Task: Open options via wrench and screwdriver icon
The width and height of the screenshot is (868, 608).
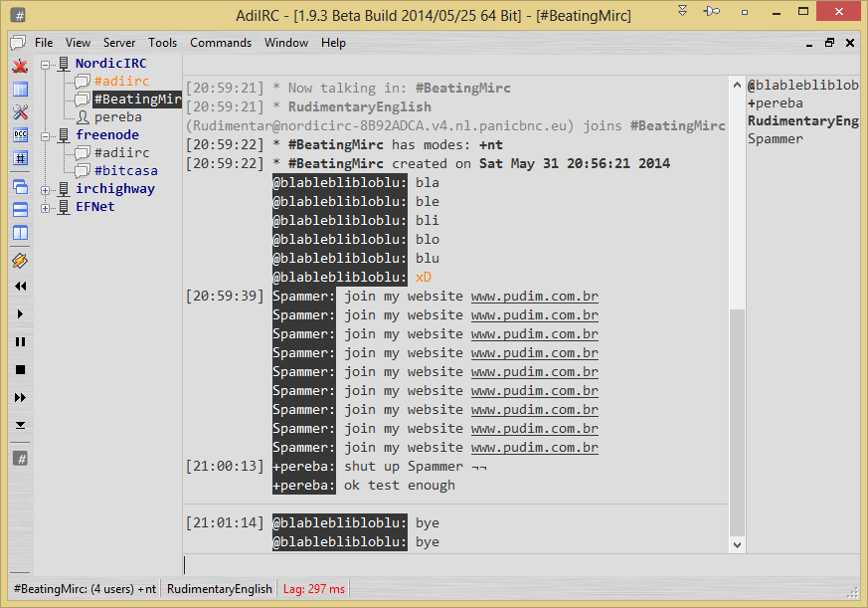Action: tap(21, 112)
